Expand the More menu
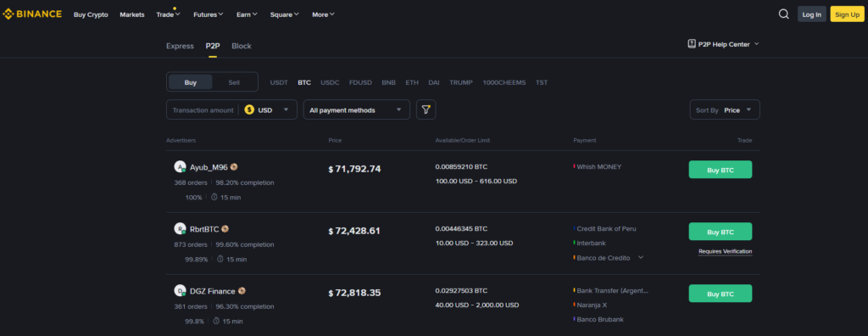 323,14
